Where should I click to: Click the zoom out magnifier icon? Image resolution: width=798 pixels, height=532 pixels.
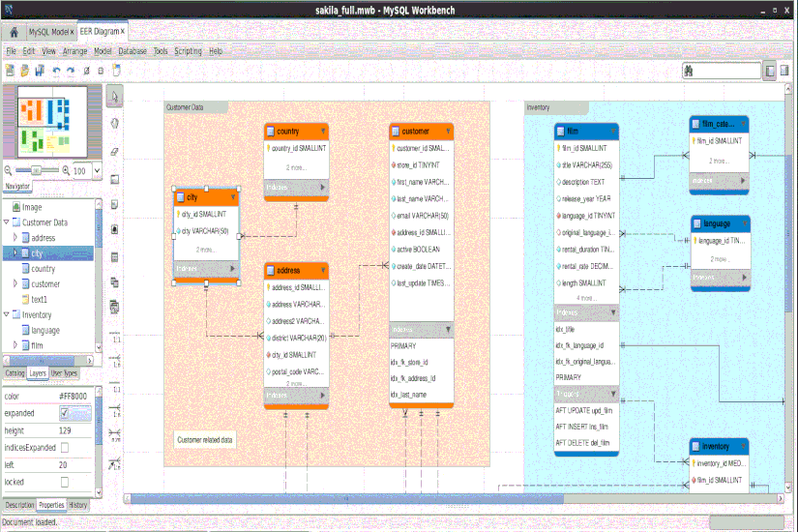click(8, 170)
